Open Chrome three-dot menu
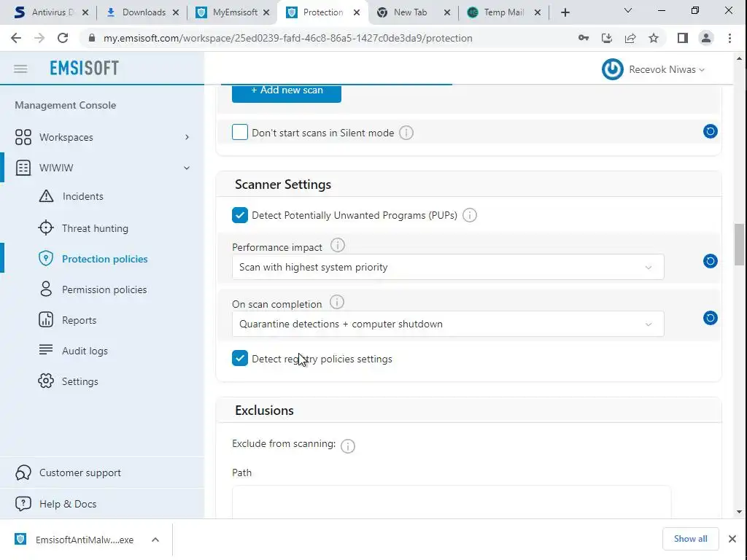 pos(729,38)
